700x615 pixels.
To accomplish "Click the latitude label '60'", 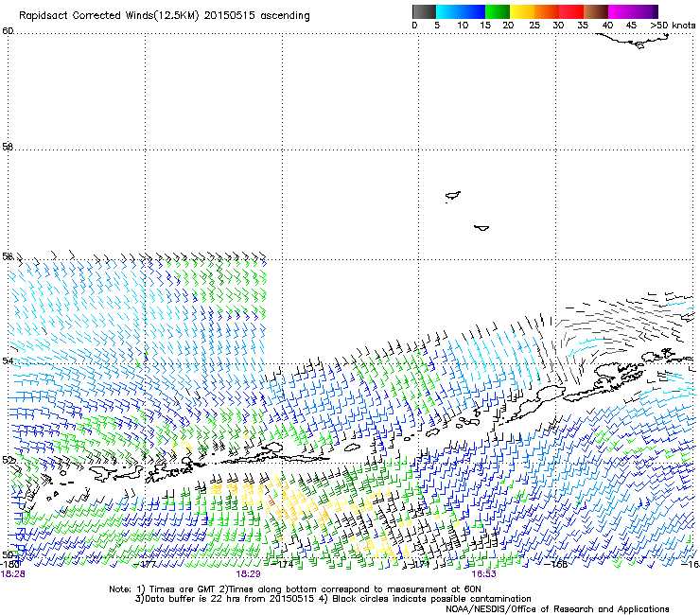I will coord(8,31).
